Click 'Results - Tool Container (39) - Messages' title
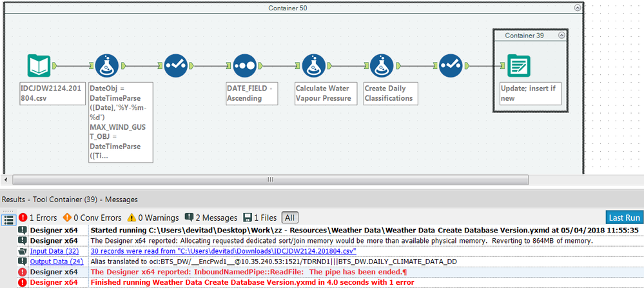The width and height of the screenshot is (644, 288). point(70,200)
